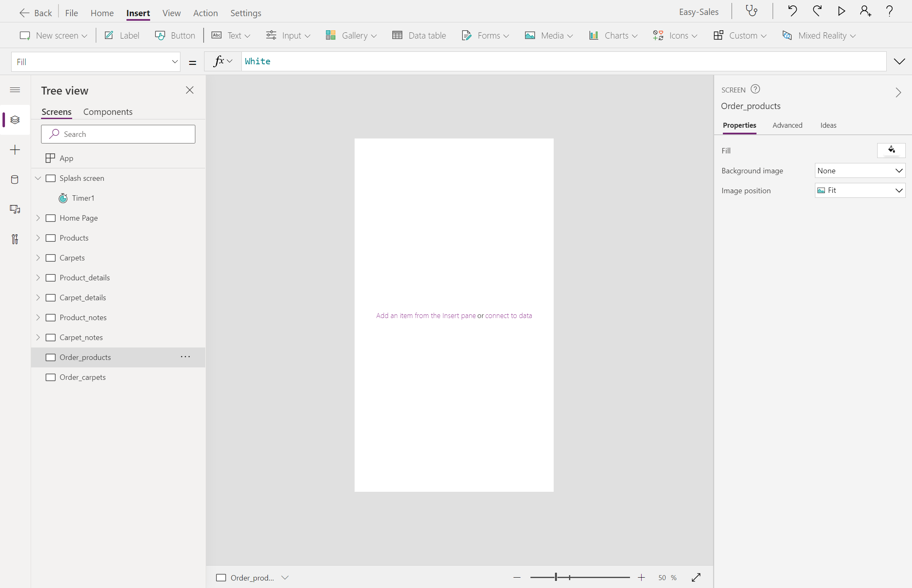This screenshot has height=588, width=912.
Task: Open the Advanced tab
Action: 787,125
